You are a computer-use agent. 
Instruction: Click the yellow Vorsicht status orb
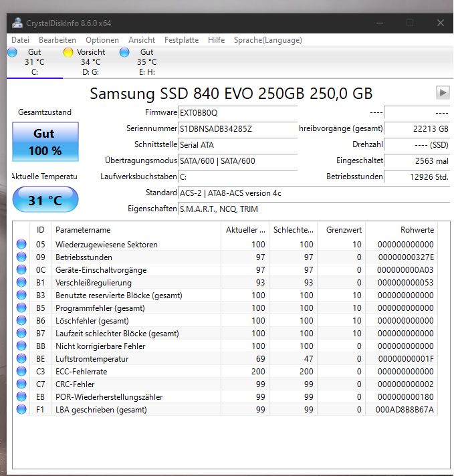[68, 52]
